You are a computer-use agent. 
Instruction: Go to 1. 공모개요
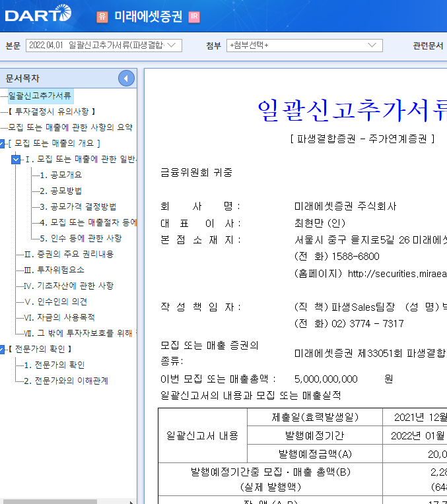61,175
